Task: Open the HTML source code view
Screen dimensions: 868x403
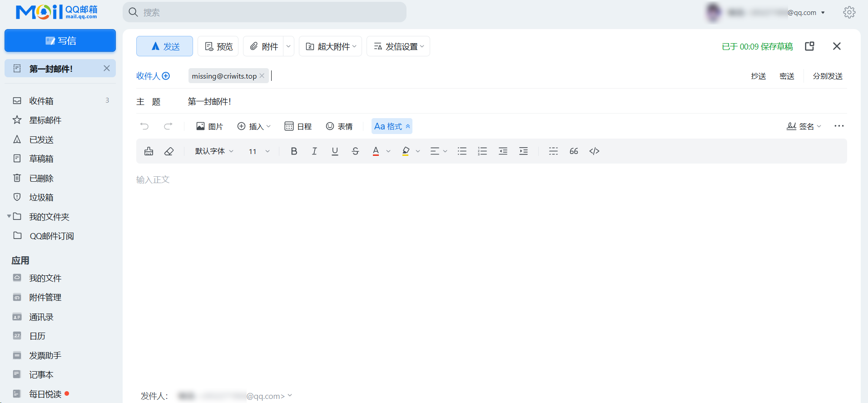Action: (594, 151)
